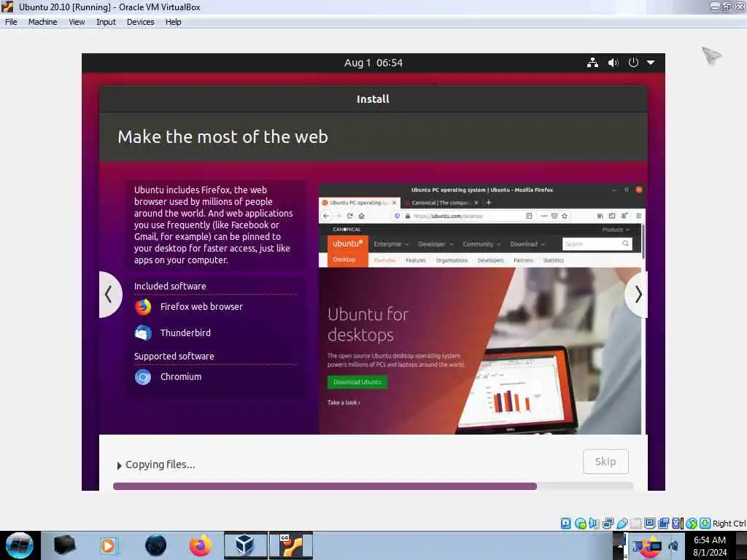Click the USB devices status icon
The width and height of the screenshot is (747, 560).
pyautogui.click(x=622, y=524)
